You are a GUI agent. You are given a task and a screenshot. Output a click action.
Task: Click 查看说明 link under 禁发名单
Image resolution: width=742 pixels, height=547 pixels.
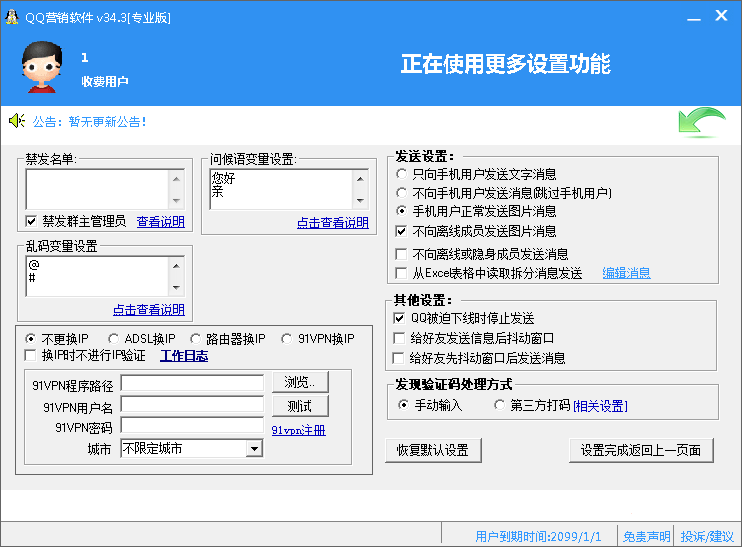(x=161, y=221)
